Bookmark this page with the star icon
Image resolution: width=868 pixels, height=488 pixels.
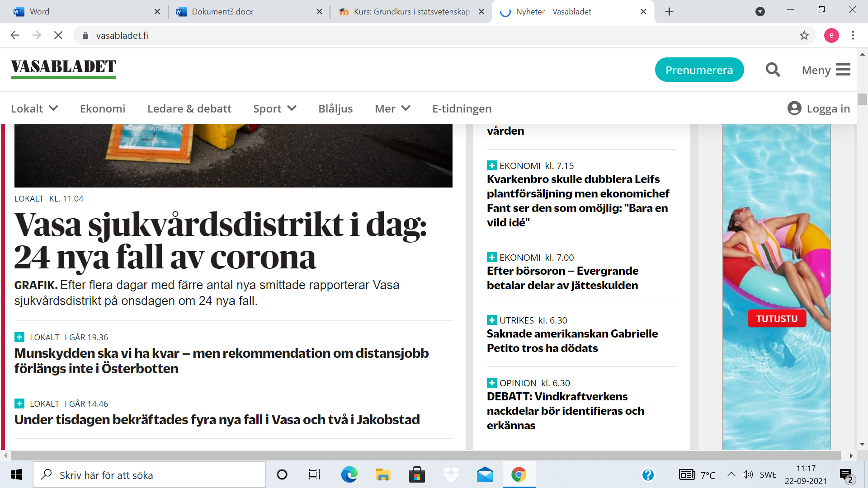804,35
